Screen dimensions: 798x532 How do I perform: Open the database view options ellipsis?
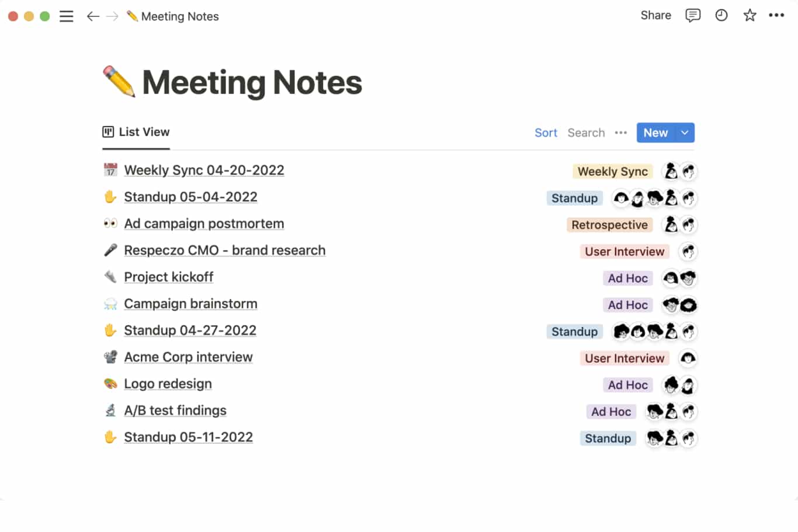(620, 133)
